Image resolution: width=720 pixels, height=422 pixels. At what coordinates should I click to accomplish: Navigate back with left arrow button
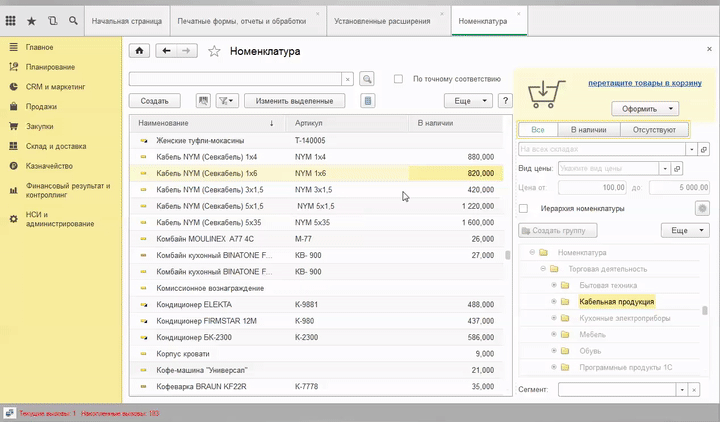pos(166,51)
